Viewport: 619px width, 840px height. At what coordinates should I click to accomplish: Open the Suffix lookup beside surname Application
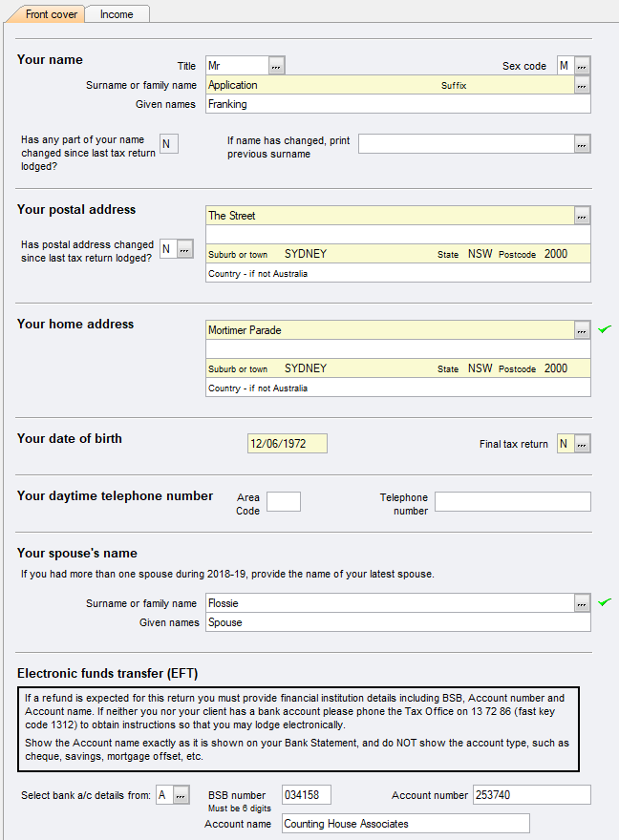(x=581, y=84)
